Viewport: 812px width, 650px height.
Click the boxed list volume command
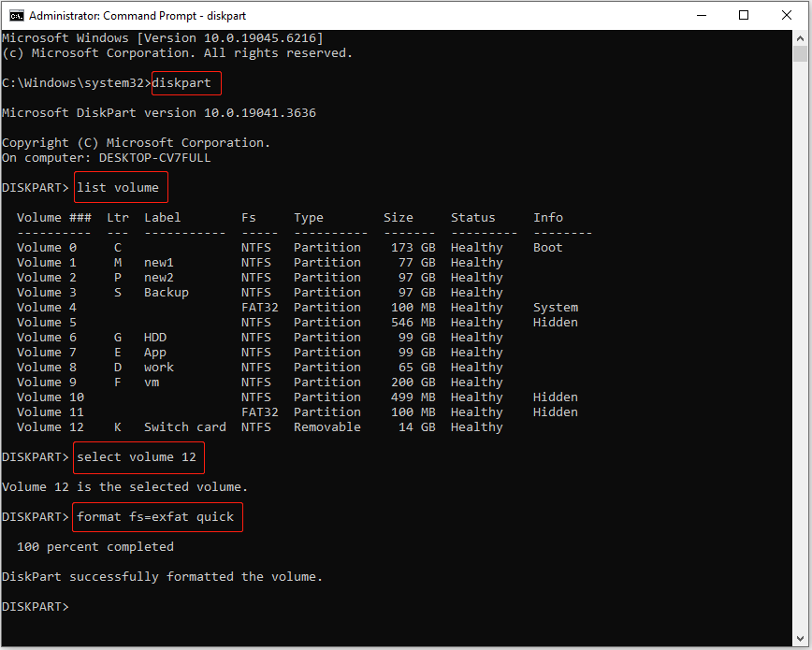tap(120, 187)
